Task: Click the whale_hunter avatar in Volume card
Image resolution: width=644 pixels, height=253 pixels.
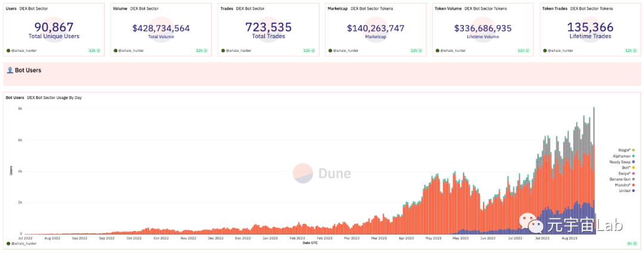Action: [x=116, y=51]
